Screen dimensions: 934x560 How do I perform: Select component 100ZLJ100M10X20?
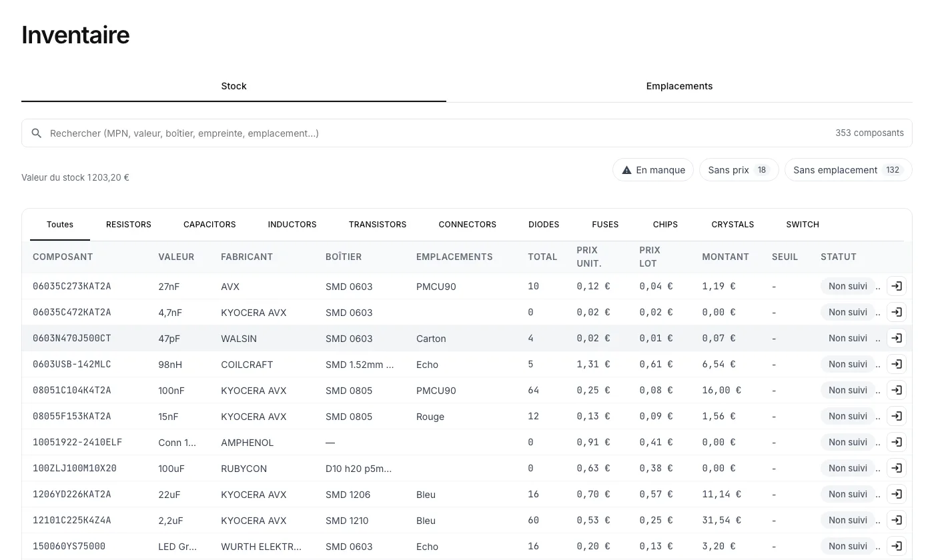pos(75,468)
